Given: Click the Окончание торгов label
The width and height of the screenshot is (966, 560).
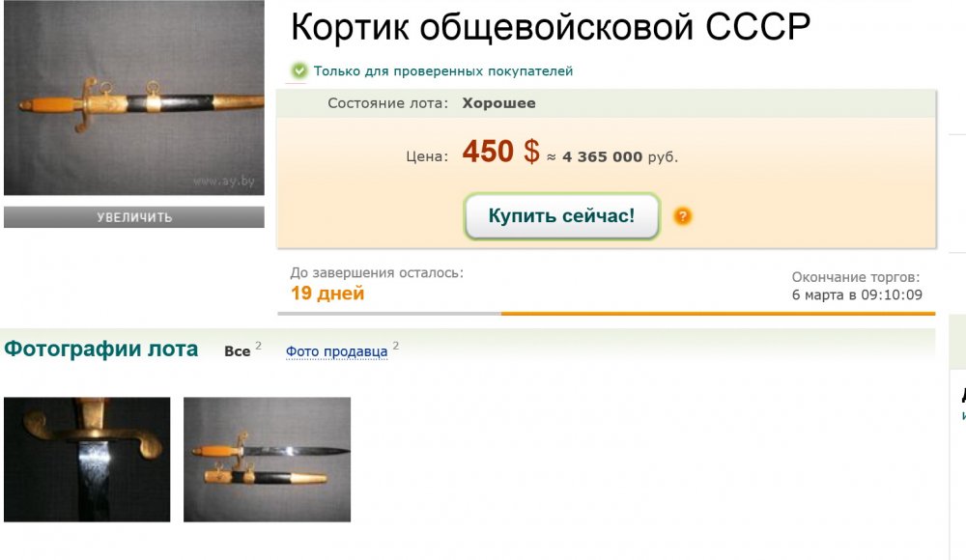Looking at the screenshot, I should tap(856, 277).
